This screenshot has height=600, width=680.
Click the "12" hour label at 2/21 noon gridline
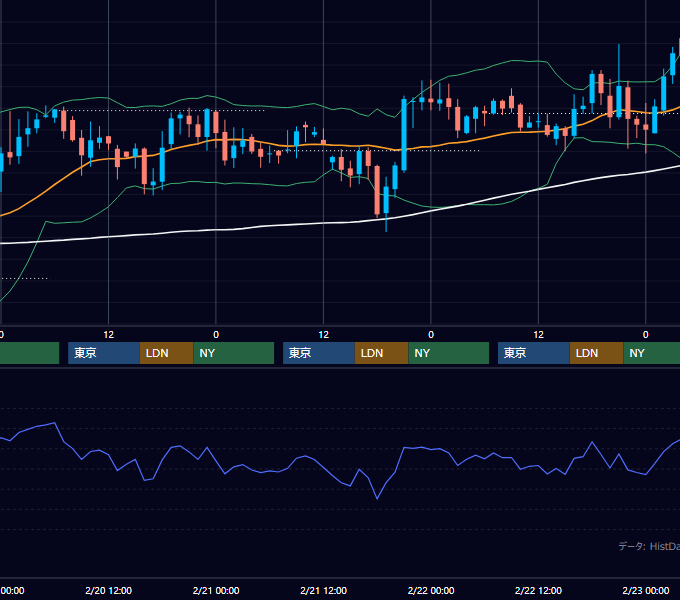click(x=324, y=335)
